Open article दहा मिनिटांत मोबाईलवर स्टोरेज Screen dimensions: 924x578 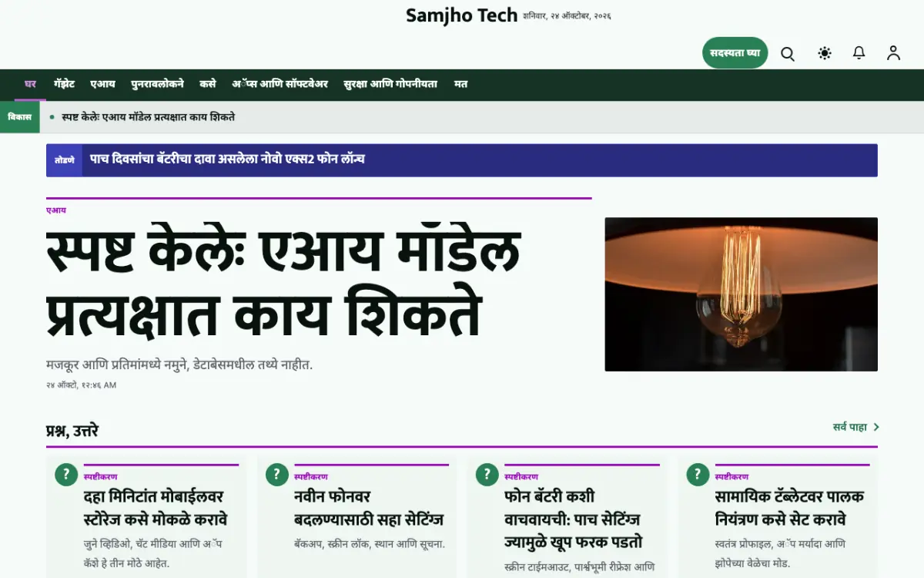pos(156,508)
